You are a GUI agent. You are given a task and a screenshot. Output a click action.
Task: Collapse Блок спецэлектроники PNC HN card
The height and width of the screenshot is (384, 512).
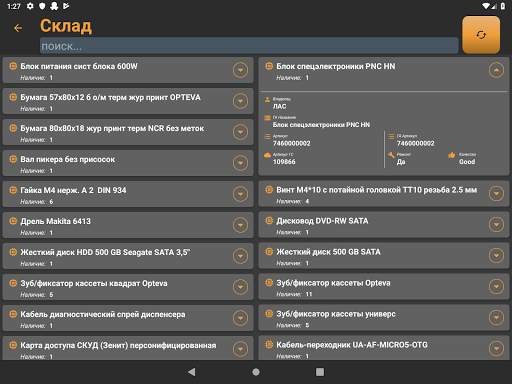pos(496,70)
